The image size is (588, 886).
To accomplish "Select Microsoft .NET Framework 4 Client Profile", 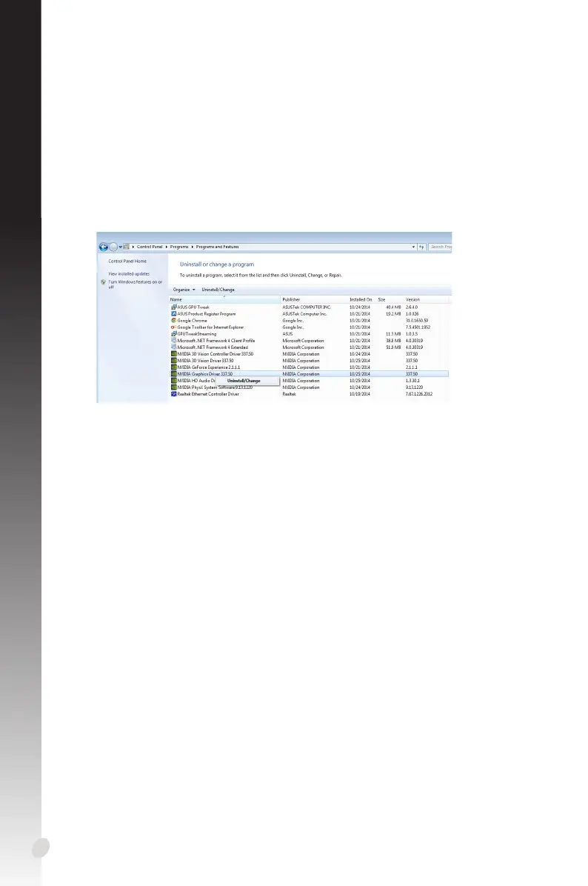I will coord(216,341).
